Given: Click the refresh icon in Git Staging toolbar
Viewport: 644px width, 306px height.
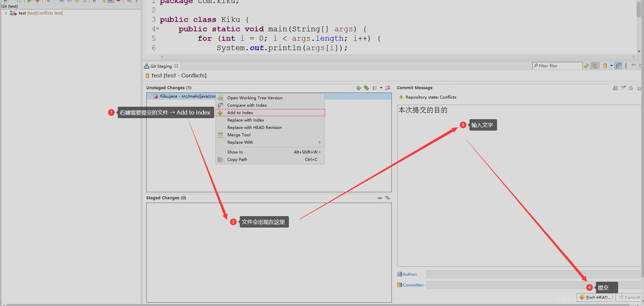Looking at the screenshot, I should tap(586, 66).
